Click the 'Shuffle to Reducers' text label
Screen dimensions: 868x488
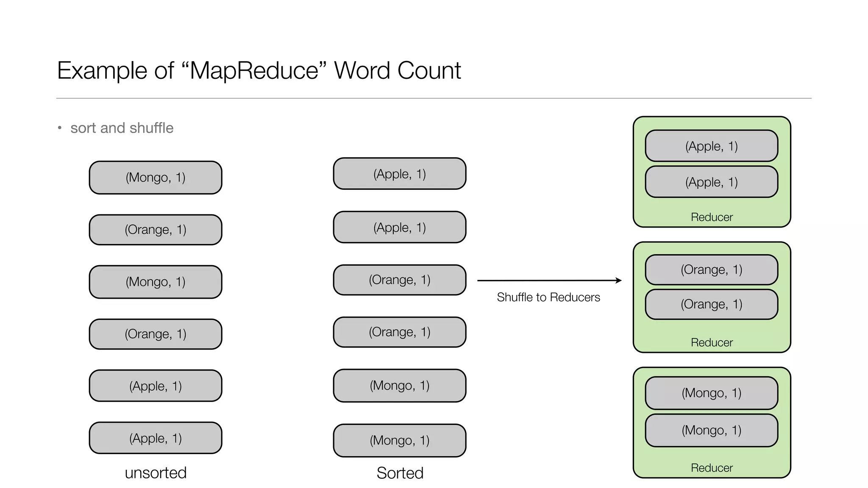tap(548, 297)
